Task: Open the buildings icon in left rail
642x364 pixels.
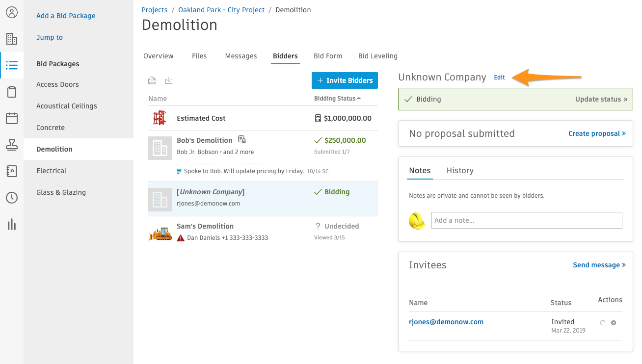Action: [x=12, y=39]
